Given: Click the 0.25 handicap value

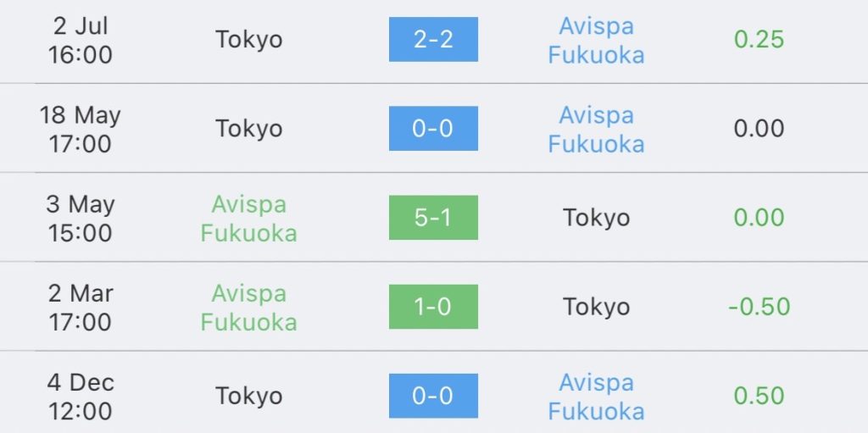Looking at the screenshot, I should [x=759, y=40].
